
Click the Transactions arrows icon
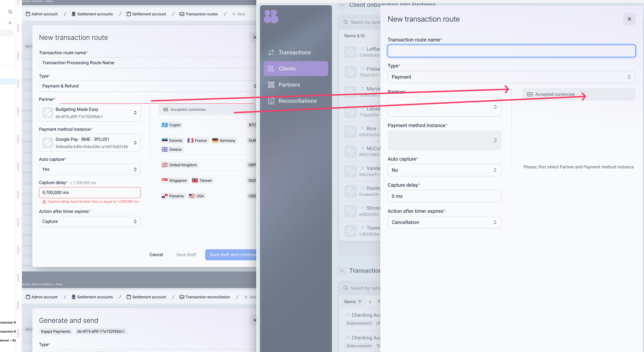click(x=271, y=52)
